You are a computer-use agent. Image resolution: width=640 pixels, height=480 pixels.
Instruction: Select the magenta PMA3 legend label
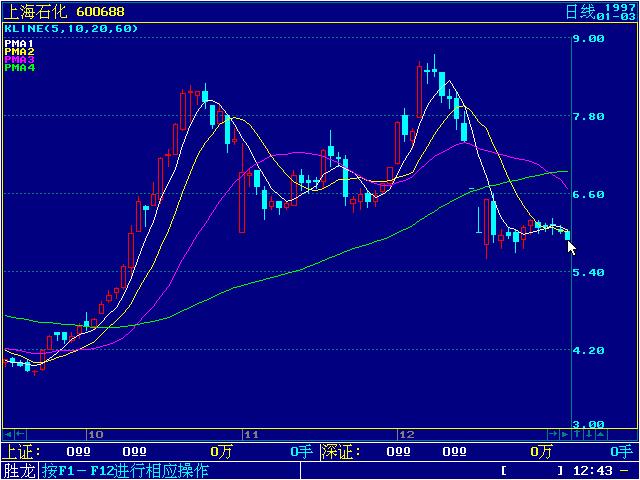(x=19, y=60)
